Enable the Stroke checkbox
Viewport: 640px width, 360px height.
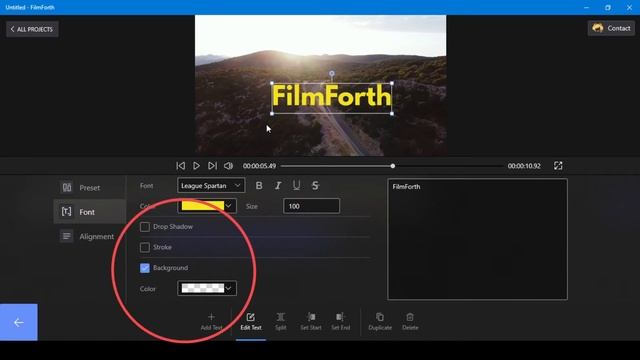coord(144,247)
